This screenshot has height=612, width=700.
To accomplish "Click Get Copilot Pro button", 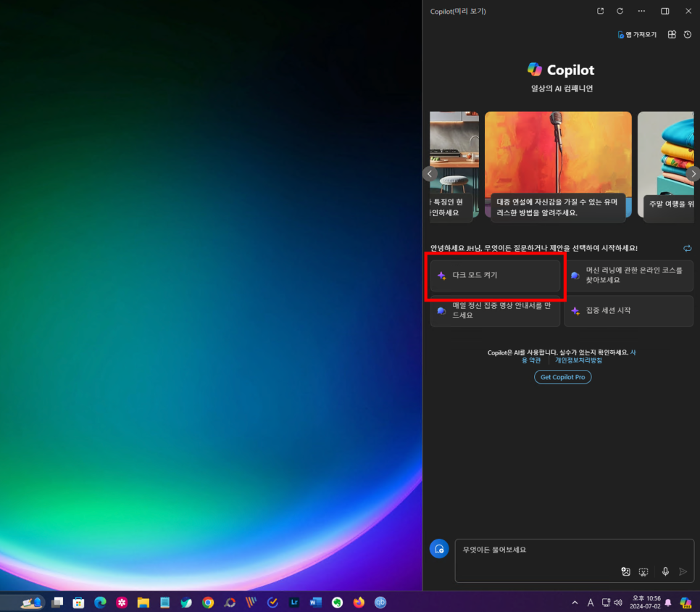I will pyautogui.click(x=562, y=377).
